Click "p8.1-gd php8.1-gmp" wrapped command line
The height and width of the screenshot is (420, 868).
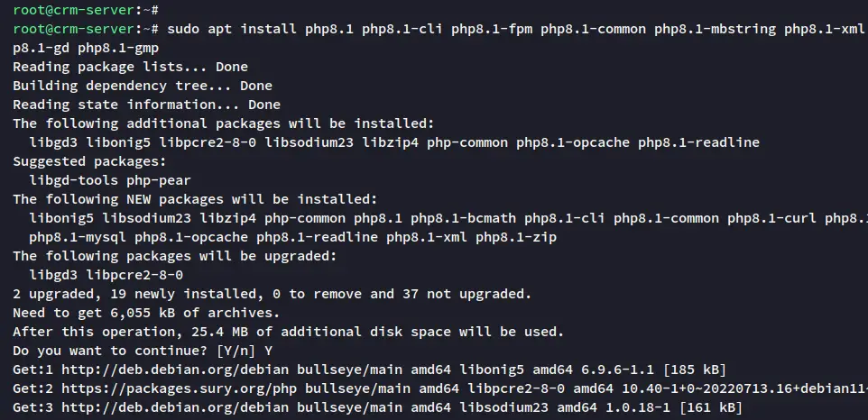pyautogui.click(x=86, y=48)
